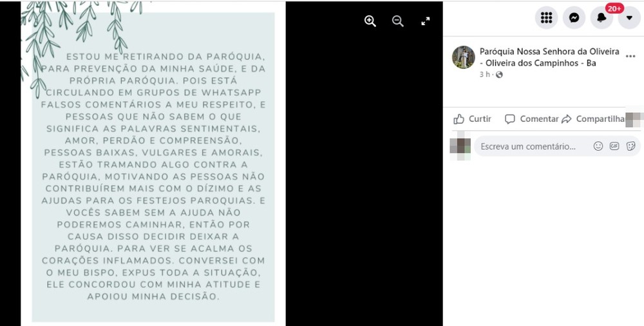This screenshot has width=644, height=326.
Task: Open post options three-dot menu
Action: pos(630,57)
